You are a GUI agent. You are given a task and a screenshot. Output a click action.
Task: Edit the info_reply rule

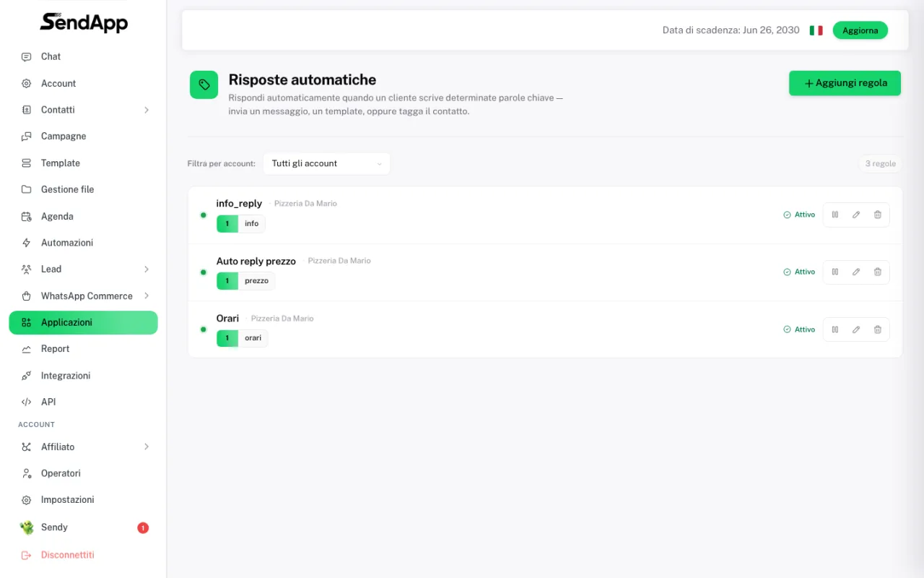pos(856,215)
